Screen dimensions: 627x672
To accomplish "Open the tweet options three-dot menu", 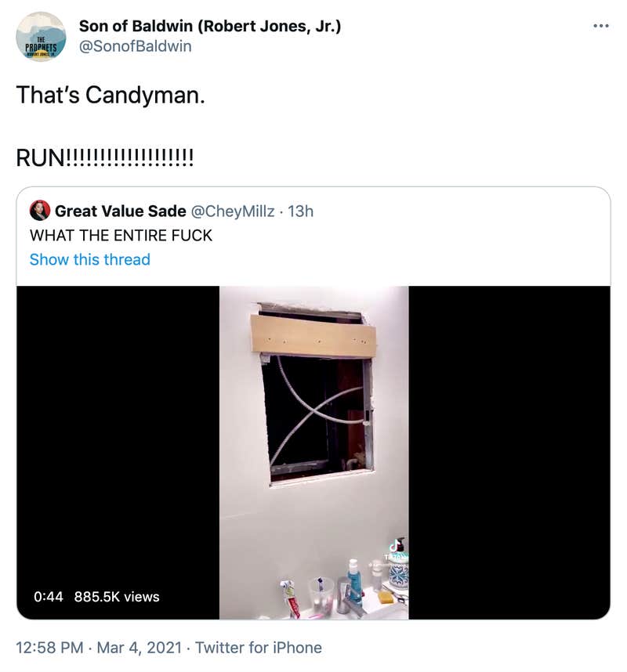I will (x=600, y=25).
